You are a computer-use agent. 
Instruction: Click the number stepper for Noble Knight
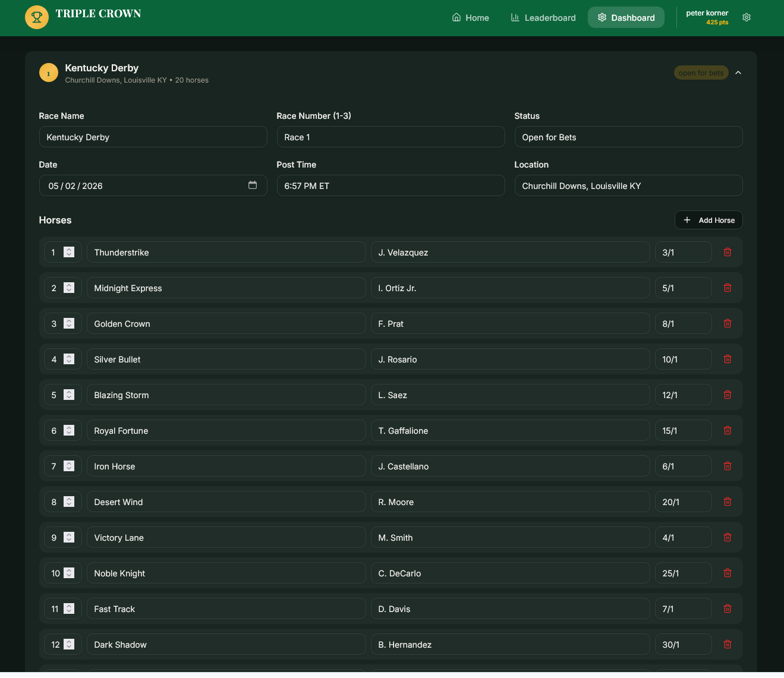[69, 573]
